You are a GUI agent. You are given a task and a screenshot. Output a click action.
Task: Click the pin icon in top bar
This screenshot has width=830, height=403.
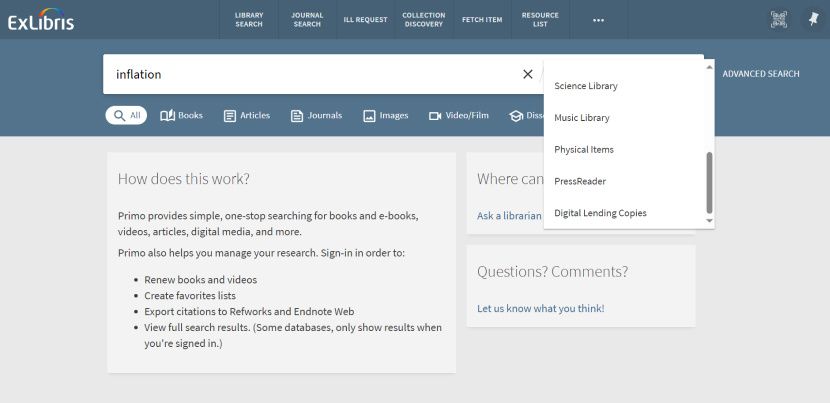click(x=812, y=19)
